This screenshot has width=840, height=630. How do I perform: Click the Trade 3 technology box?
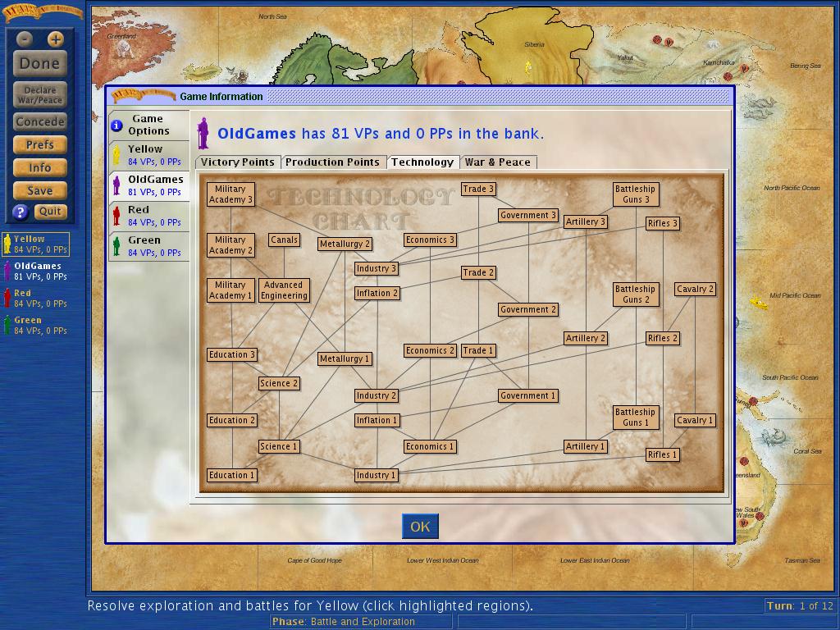(x=478, y=189)
